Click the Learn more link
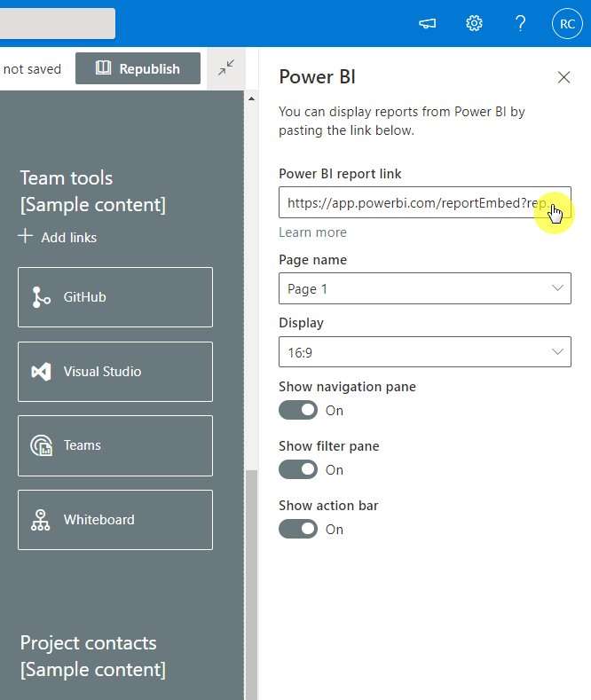Screen dimensions: 591x700 click(x=312, y=232)
